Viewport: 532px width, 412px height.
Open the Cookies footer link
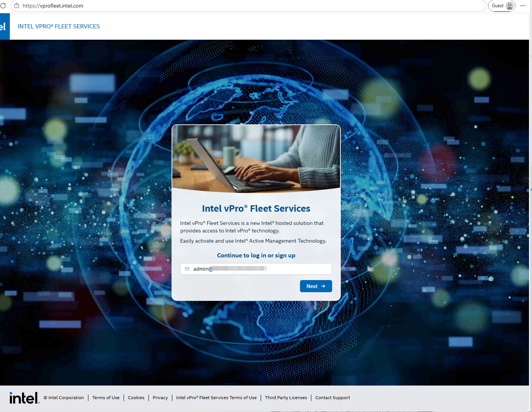coord(136,398)
